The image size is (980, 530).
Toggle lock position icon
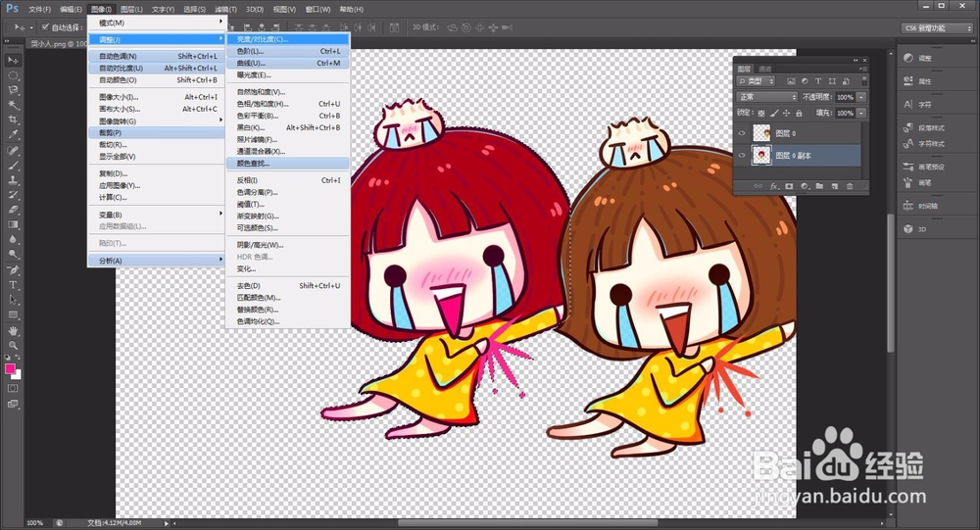pos(786,113)
